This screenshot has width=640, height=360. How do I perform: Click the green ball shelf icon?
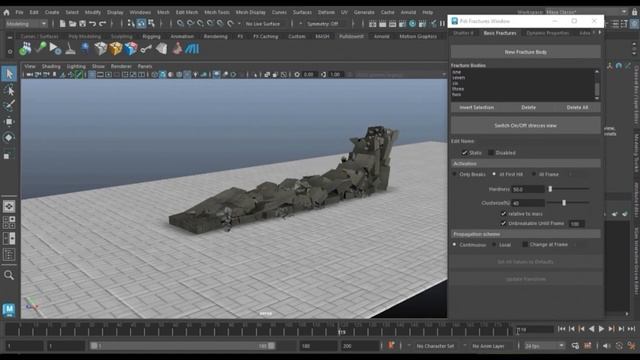25,49
